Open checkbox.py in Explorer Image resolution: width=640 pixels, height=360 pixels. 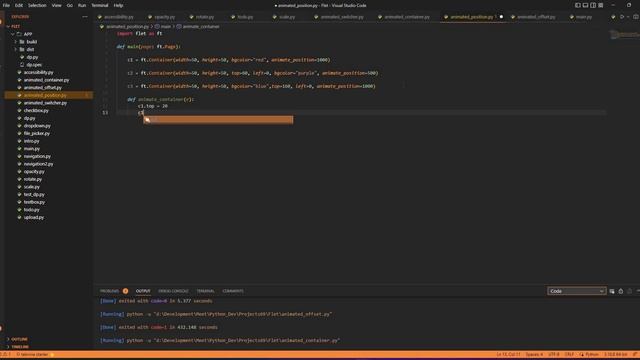click(x=36, y=111)
